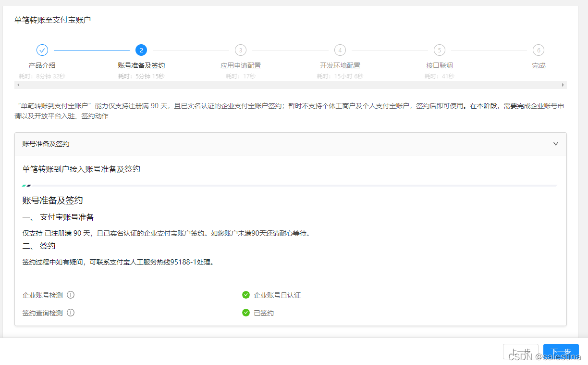
Task: Click the 二、签约 heading
Action: 39,246
